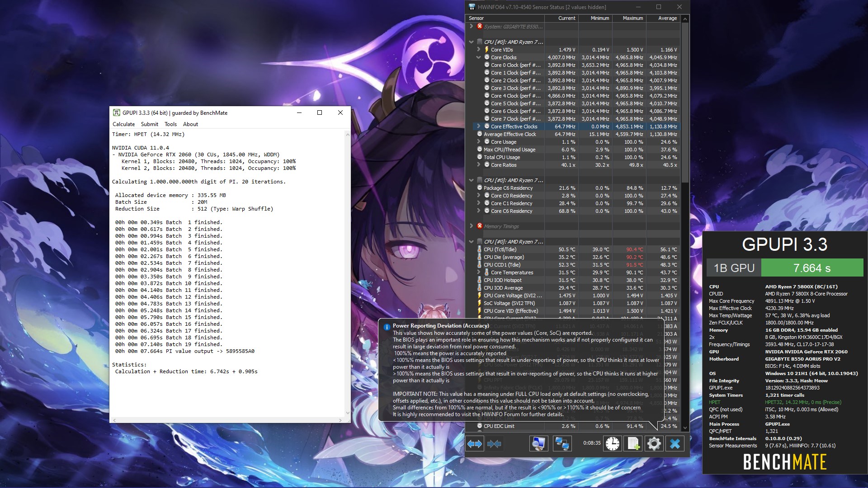Click HWiNFO scrollbar down arrow
The height and width of the screenshot is (488, 868).
pos(685,427)
